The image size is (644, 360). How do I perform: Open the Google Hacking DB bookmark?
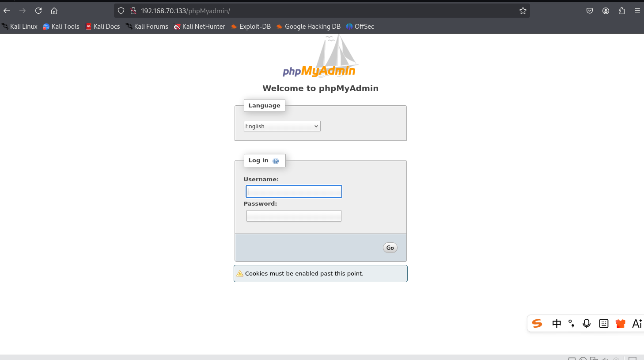pos(308,27)
